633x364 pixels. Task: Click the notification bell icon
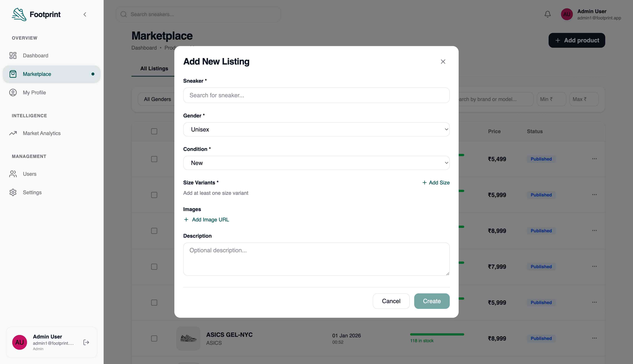547,14
